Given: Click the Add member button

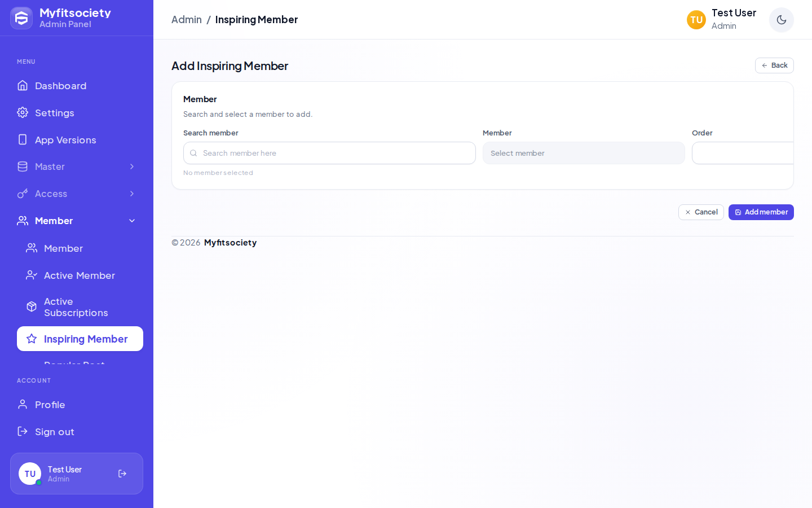Looking at the screenshot, I should click(761, 212).
